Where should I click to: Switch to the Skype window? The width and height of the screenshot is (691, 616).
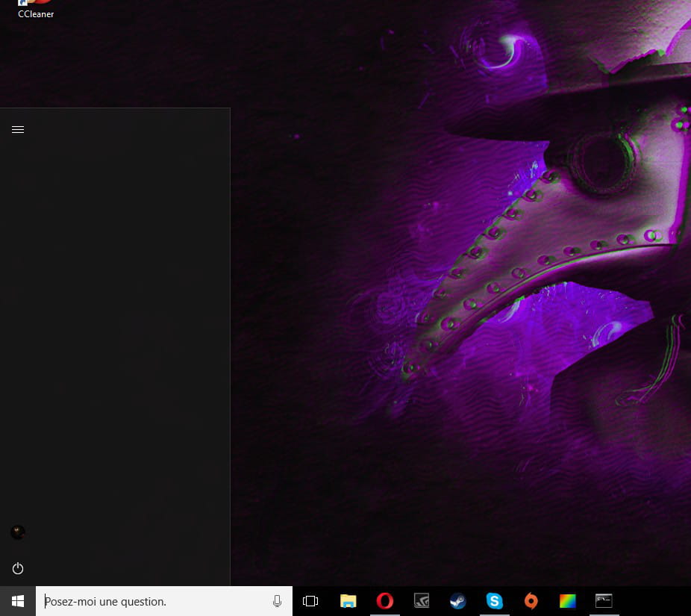(x=494, y=601)
